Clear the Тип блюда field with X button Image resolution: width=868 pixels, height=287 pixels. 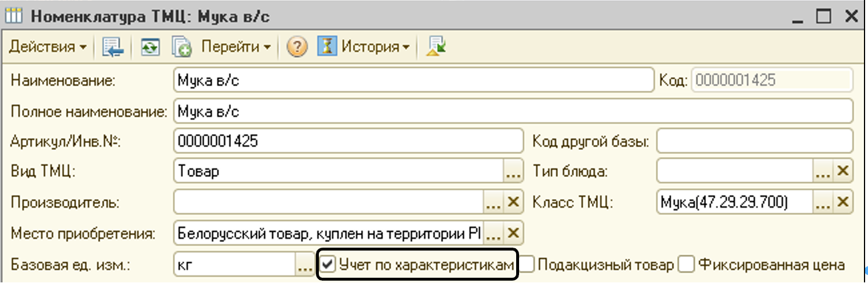coord(843,171)
